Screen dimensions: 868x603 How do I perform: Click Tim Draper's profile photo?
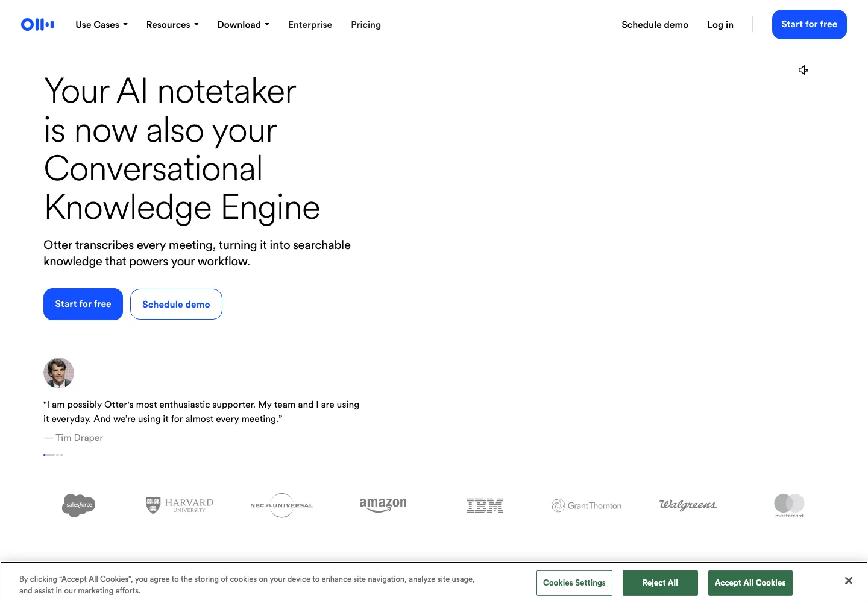58,373
